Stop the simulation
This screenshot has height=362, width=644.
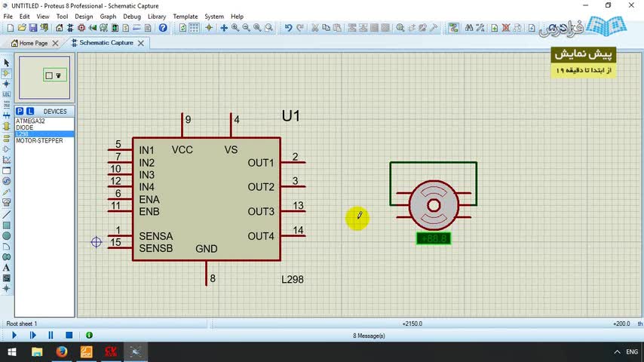(69, 336)
